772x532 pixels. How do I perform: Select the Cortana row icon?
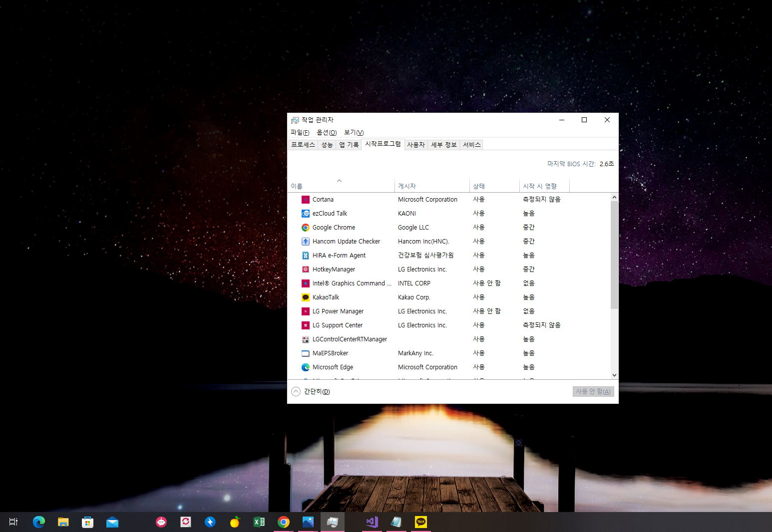(x=306, y=200)
